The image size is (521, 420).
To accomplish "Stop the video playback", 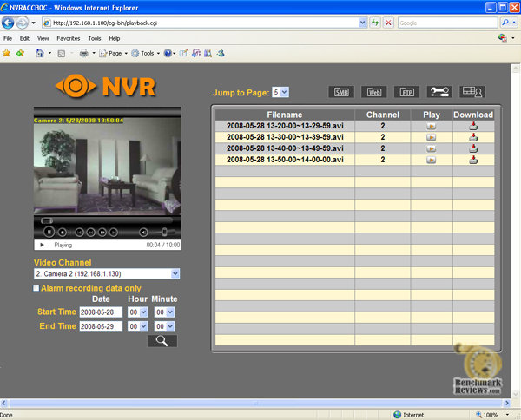I will [63, 232].
